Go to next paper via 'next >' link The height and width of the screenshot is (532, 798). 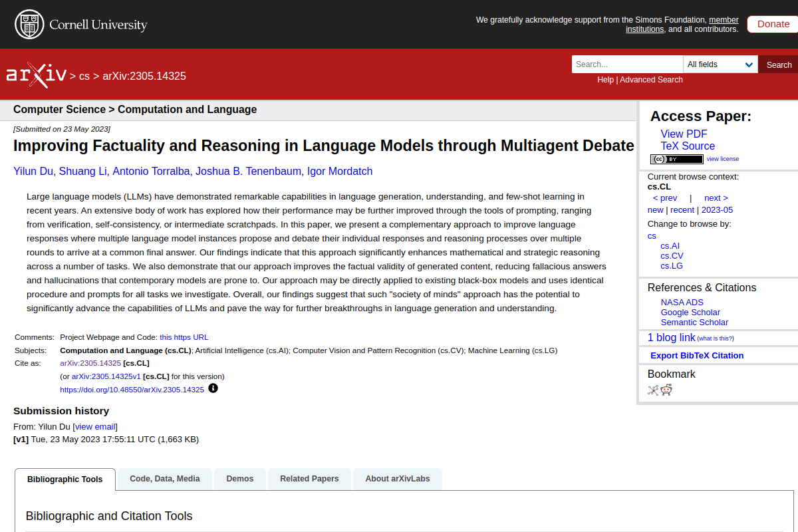716,198
